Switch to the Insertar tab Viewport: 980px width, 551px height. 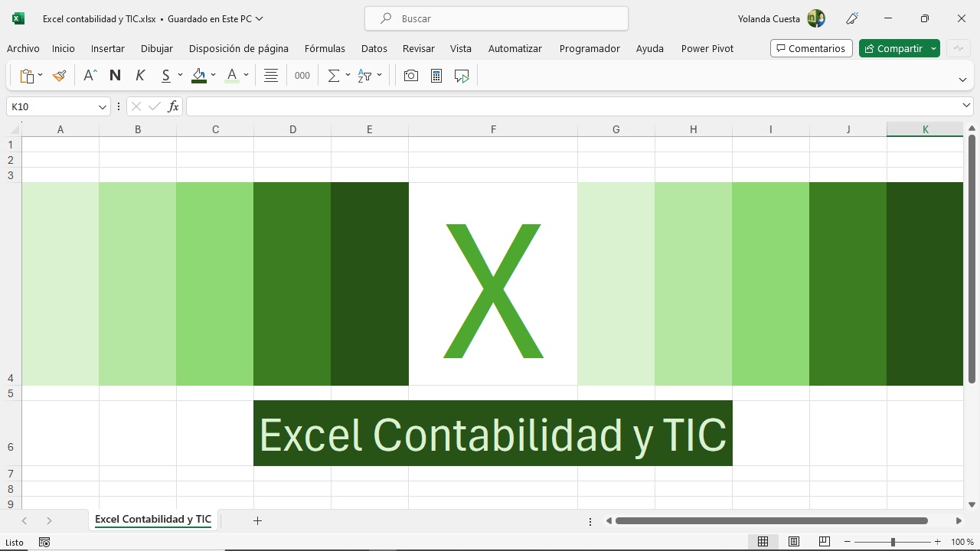pyautogui.click(x=108, y=48)
